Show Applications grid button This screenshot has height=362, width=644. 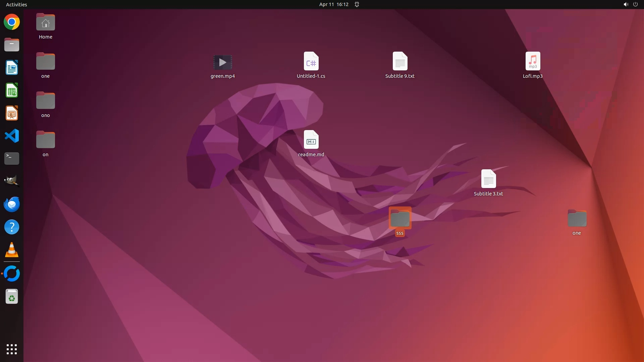click(x=12, y=349)
